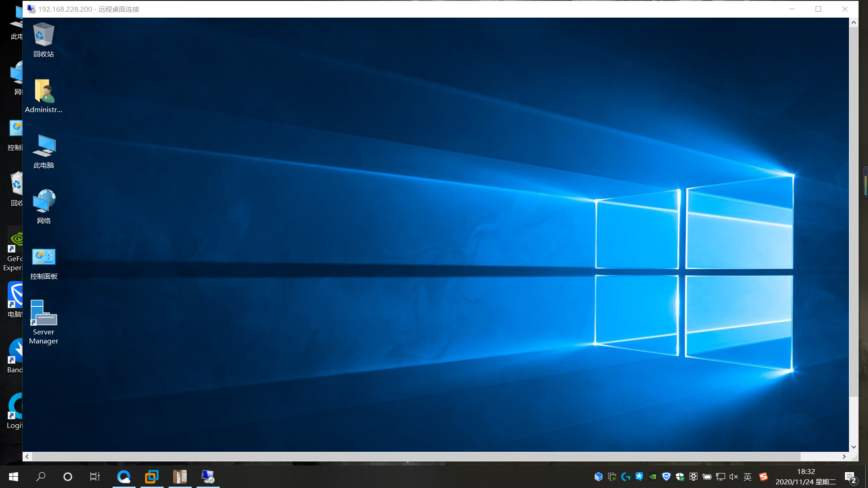Viewport: 868px width, 488px height.
Task: Open the NVIDIA tray icon
Action: tap(653, 477)
